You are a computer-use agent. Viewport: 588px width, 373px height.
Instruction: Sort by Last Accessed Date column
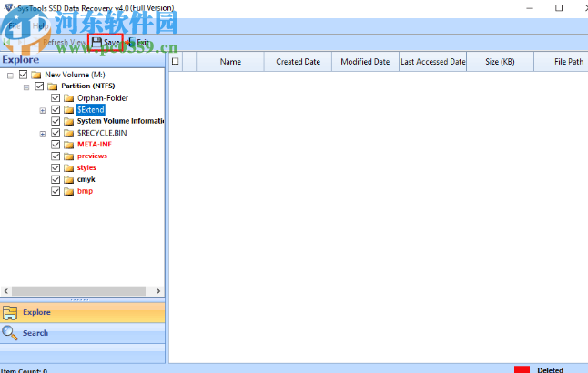(432, 62)
